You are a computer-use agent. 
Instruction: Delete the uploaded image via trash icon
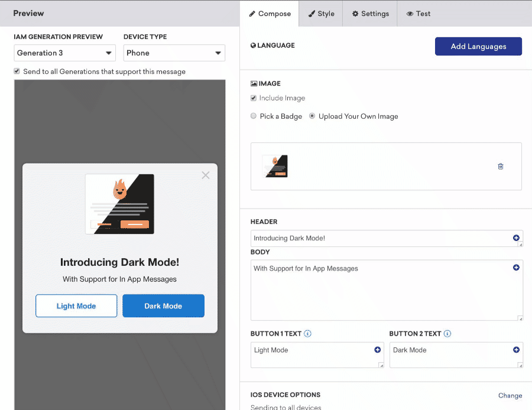[x=501, y=166]
